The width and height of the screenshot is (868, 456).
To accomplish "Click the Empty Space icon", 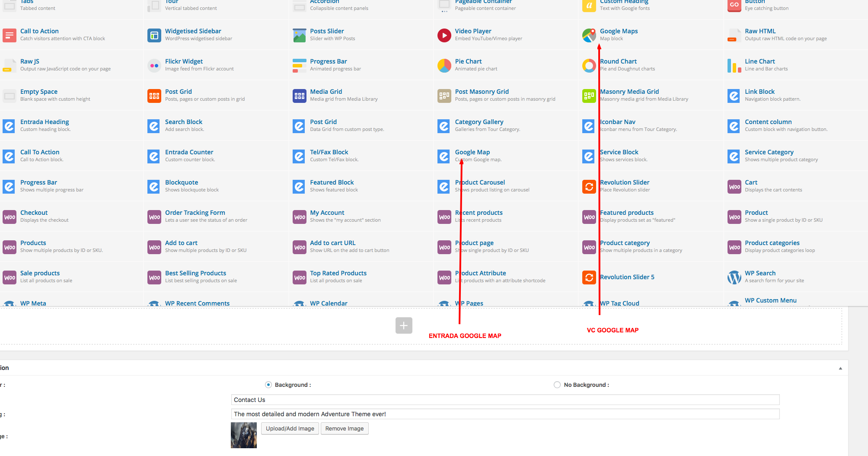I will 10,96.
